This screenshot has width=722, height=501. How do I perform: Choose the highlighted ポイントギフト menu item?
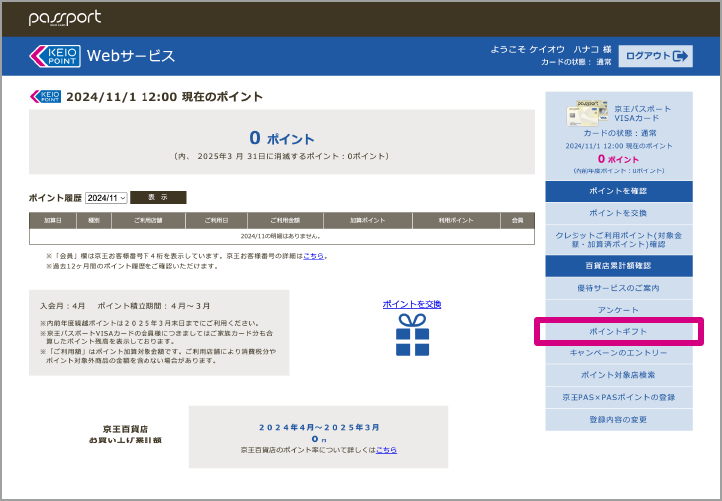click(x=618, y=331)
